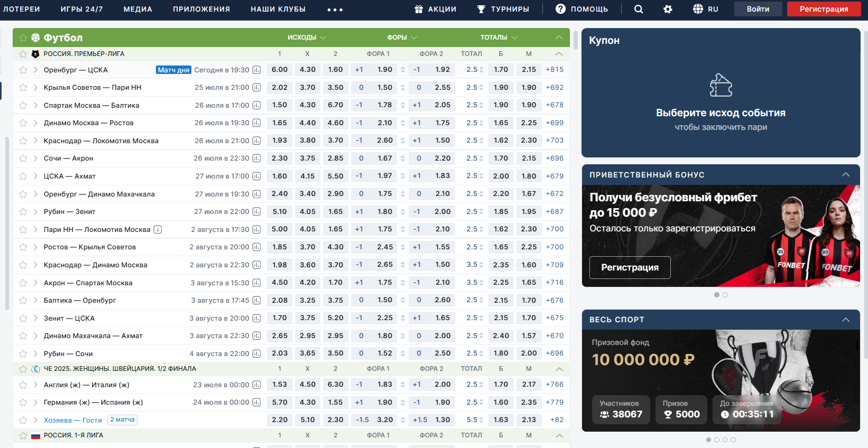Open statistics icon for Краснодар — Динамо Москва
This screenshot has width=868, height=448.
point(256,265)
